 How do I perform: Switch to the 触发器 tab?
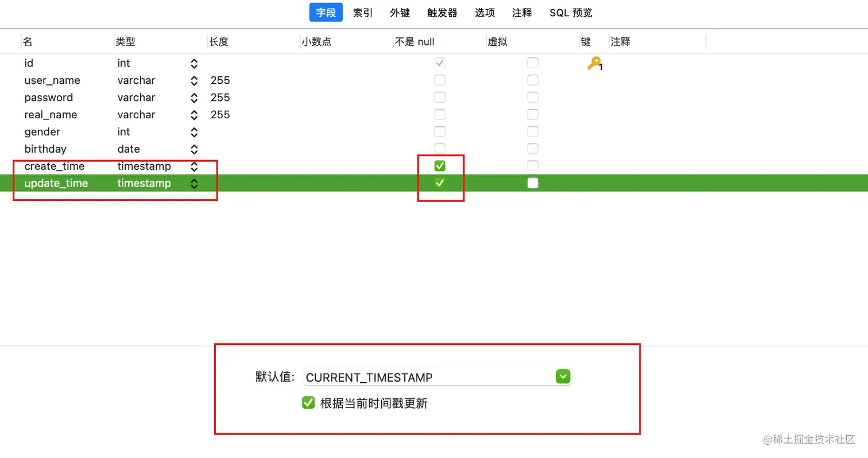(x=442, y=13)
